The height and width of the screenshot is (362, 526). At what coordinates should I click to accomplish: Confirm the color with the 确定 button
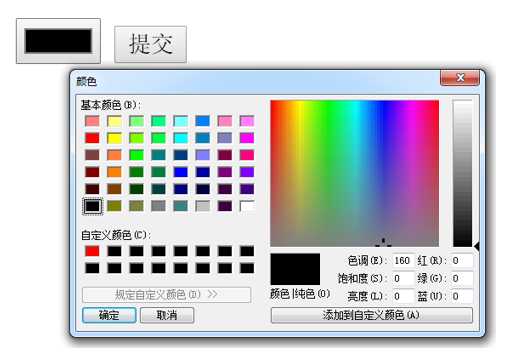pos(109,315)
